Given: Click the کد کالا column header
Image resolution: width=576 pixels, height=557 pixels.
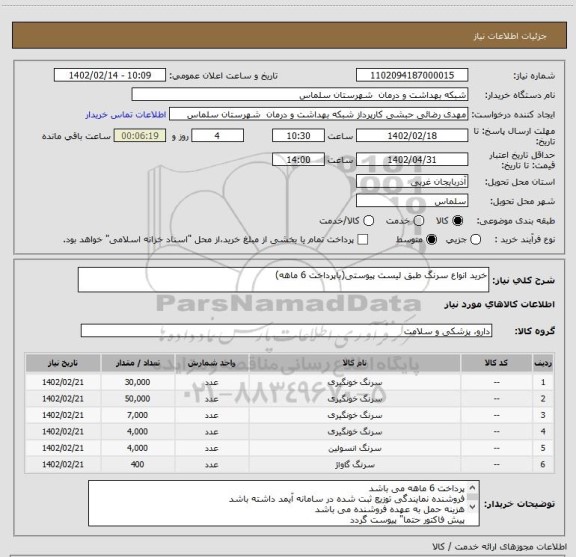Looking at the screenshot, I should click(496, 363).
